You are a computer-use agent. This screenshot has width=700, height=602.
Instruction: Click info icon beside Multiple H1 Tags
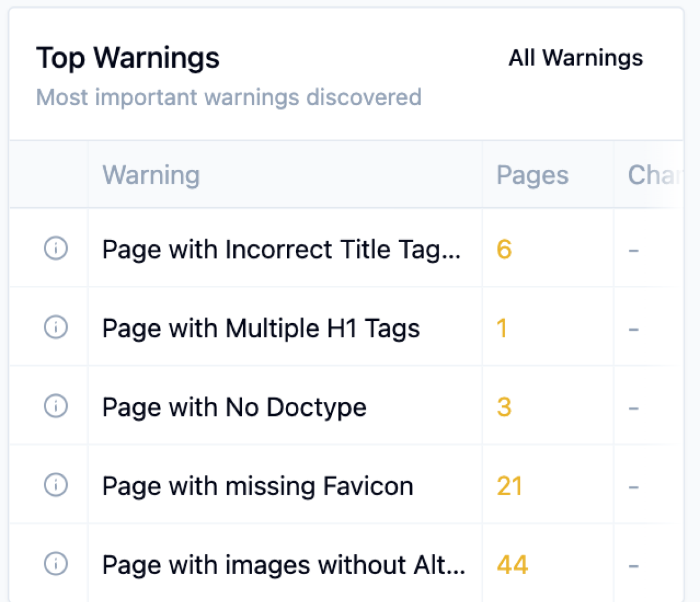56,327
